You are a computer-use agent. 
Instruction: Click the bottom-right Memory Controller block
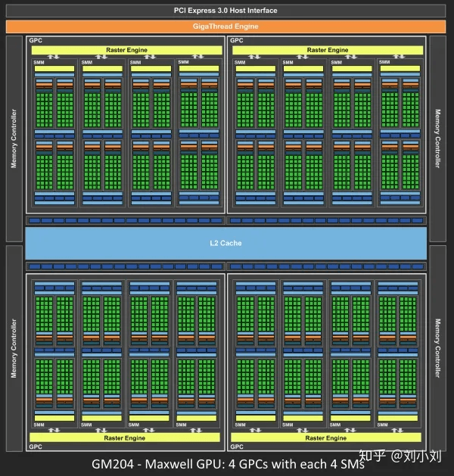tap(437, 348)
